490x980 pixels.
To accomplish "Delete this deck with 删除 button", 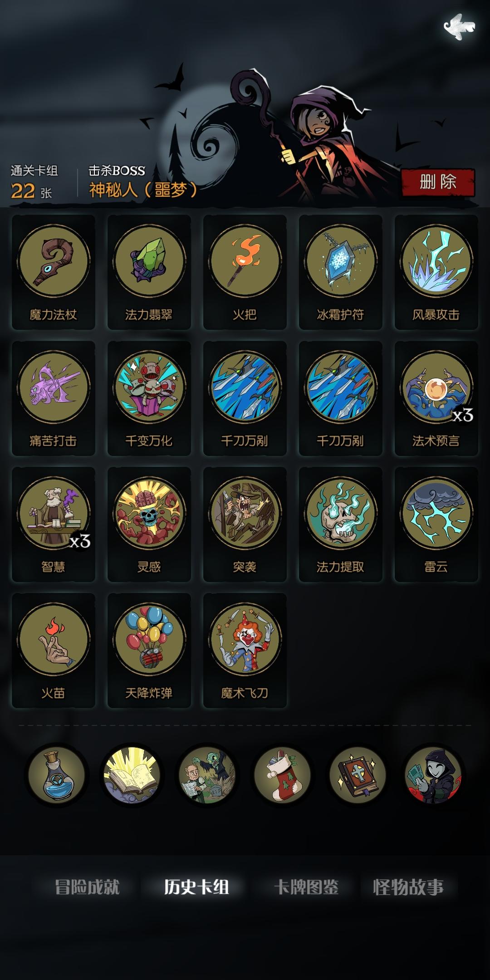I will pyautogui.click(x=438, y=182).
